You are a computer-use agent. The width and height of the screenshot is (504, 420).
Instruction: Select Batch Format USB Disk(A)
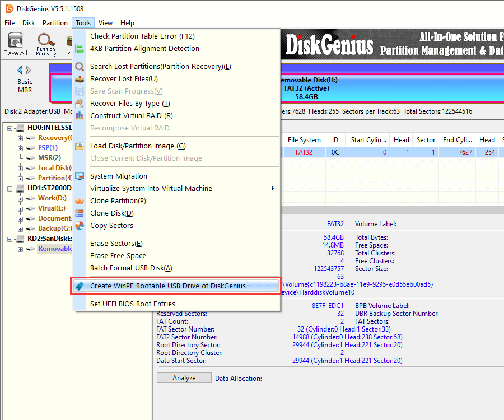click(176, 268)
